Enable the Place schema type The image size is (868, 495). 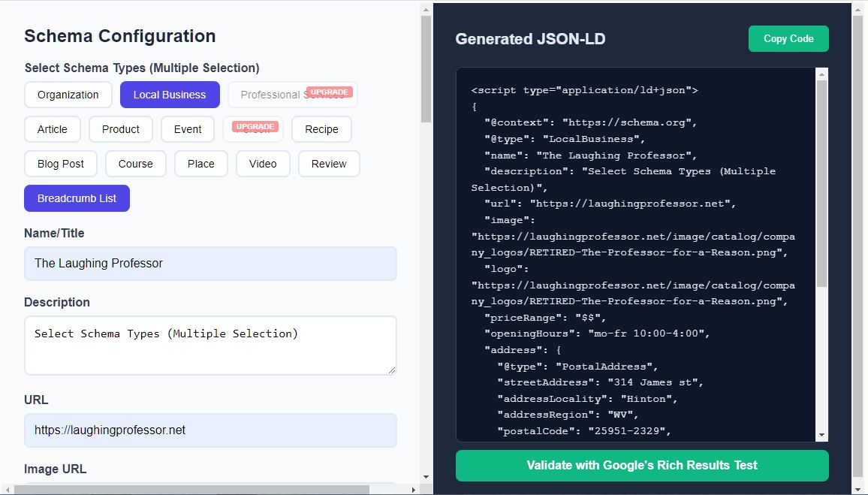(200, 164)
